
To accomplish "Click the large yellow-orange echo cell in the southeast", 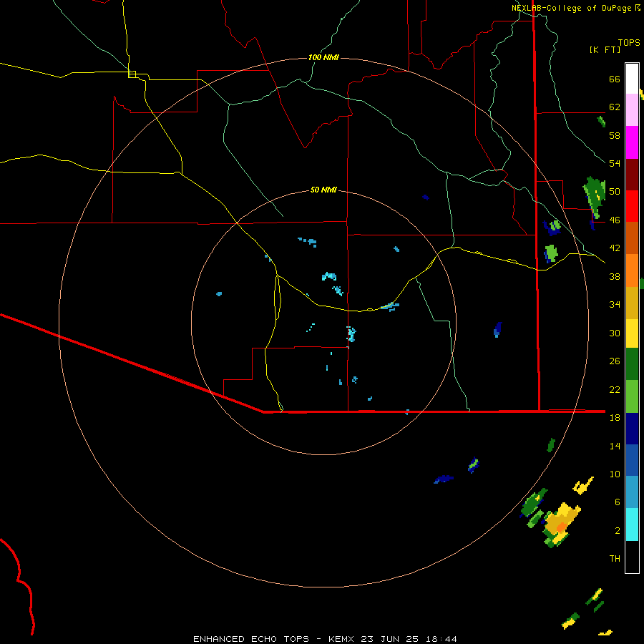I will coord(562,524).
